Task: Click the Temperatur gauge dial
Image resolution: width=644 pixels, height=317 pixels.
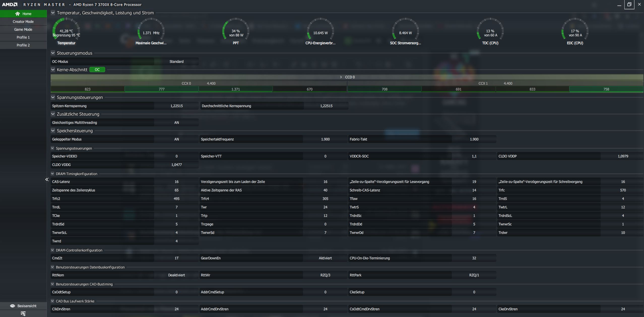Action: tap(66, 31)
